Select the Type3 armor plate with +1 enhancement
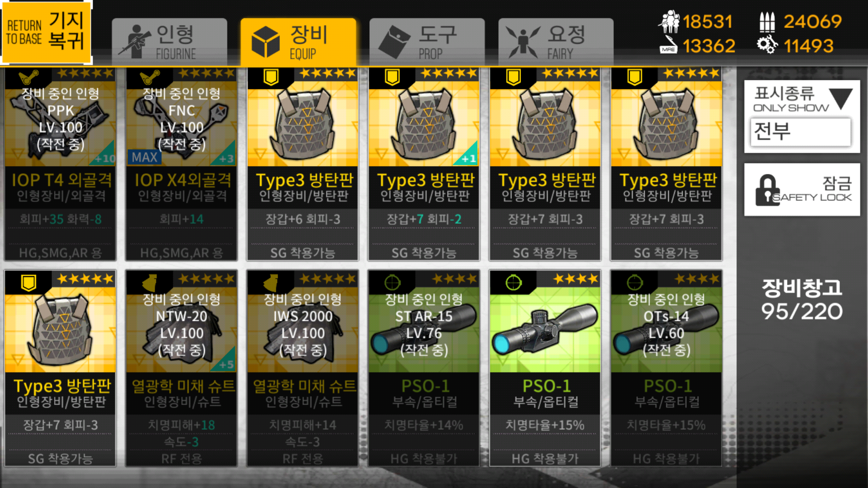The width and height of the screenshot is (868, 488). (x=424, y=164)
